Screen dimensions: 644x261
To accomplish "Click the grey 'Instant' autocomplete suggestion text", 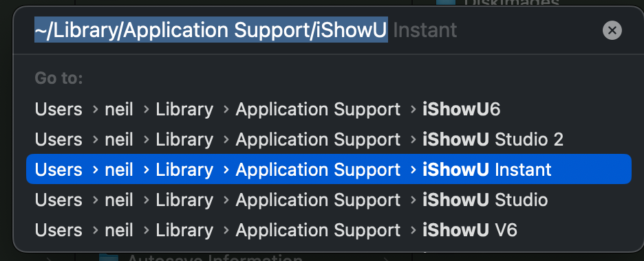I will coord(425,30).
